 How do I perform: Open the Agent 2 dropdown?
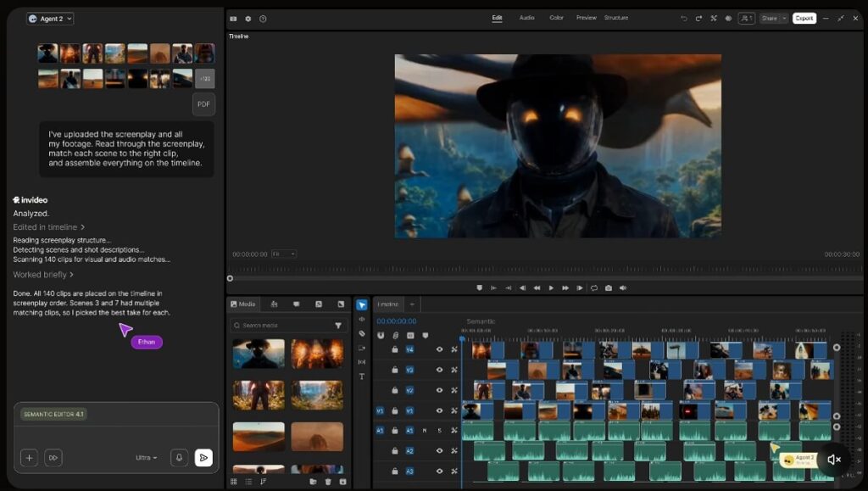pyautogui.click(x=50, y=19)
